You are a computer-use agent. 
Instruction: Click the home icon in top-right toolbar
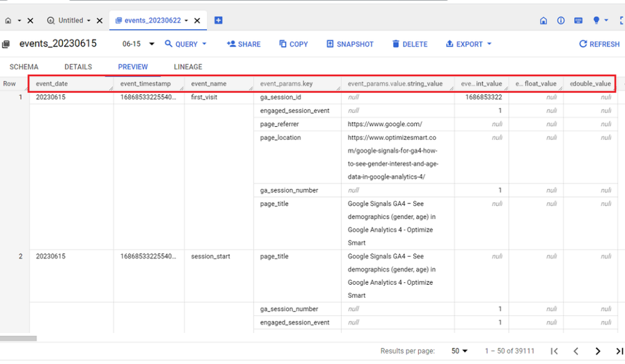pos(543,21)
